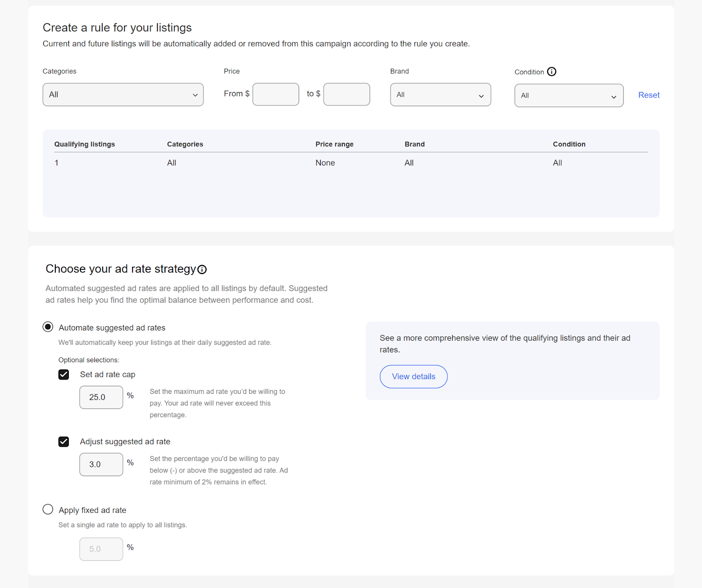Screen dimensions: 702x588
Task: Click the Reset link
Action: [x=648, y=95]
